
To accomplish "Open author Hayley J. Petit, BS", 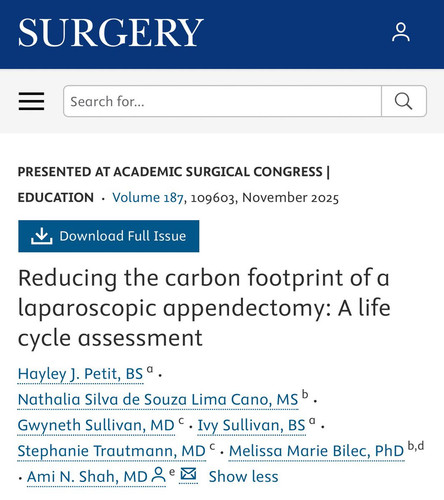I will 80,374.
